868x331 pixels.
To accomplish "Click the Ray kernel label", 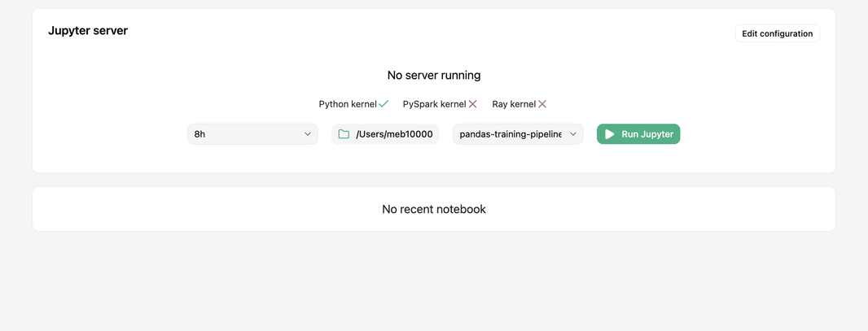I will coord(515,104).
